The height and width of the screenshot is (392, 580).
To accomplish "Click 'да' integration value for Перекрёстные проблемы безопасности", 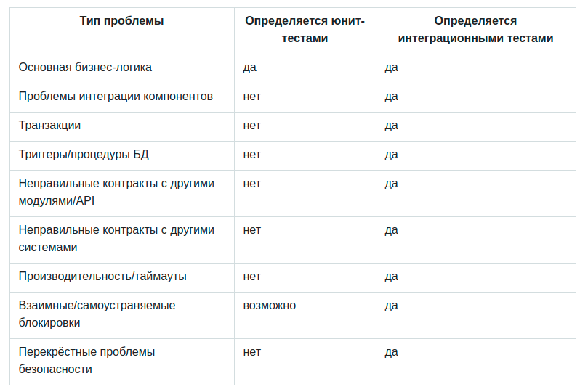I will coord(391,352).
